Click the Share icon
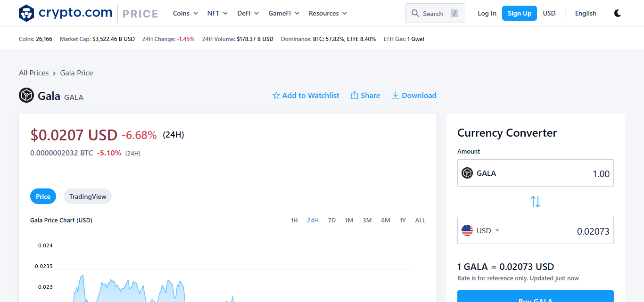The height and width of the screenshot is (302, 644). pyautogui.click(x=355, y=96)
